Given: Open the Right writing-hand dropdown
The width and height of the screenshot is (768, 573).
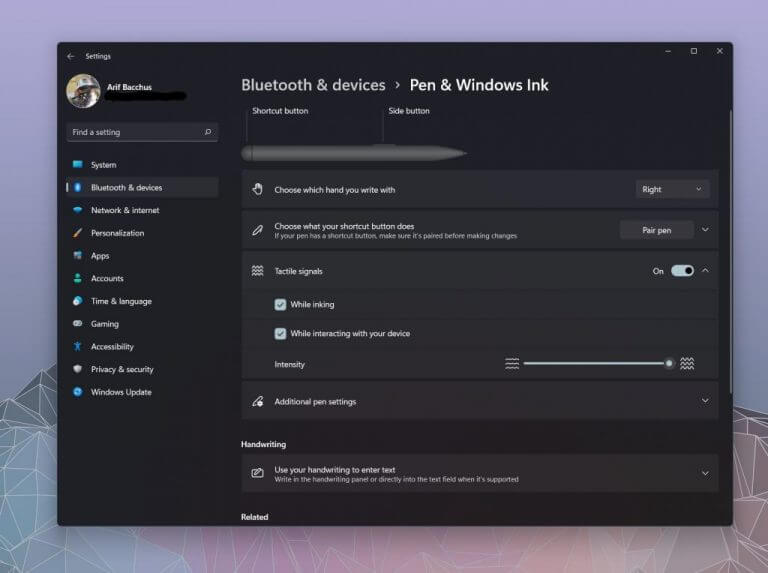Looking at the screenshot, I should click(672, 189).
